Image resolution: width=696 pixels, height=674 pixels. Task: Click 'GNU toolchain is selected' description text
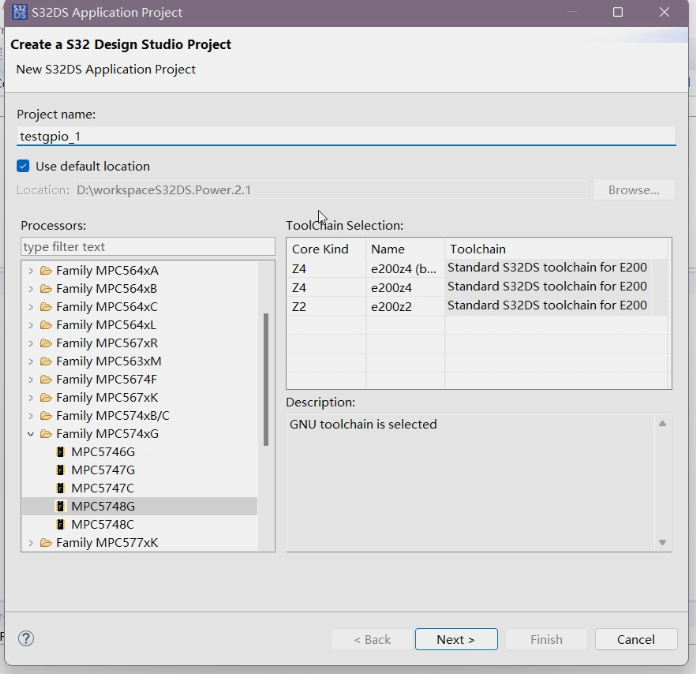click(363, 424)
